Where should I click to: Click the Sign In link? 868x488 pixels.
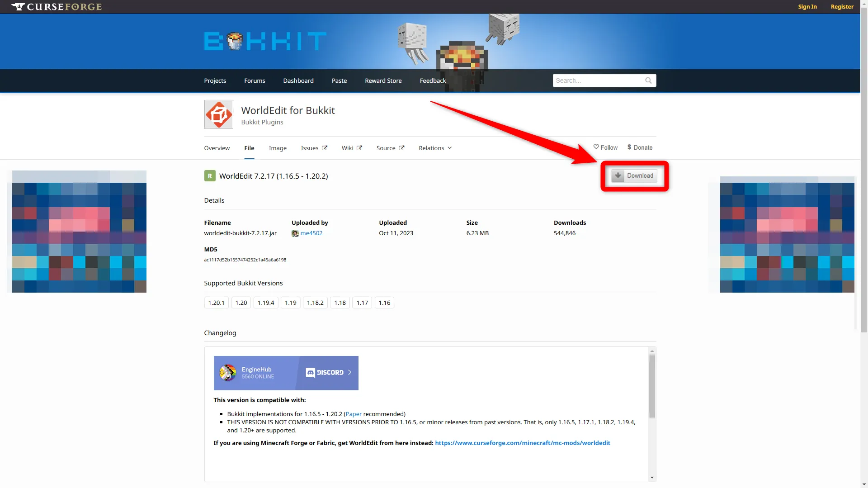[807, 7]
